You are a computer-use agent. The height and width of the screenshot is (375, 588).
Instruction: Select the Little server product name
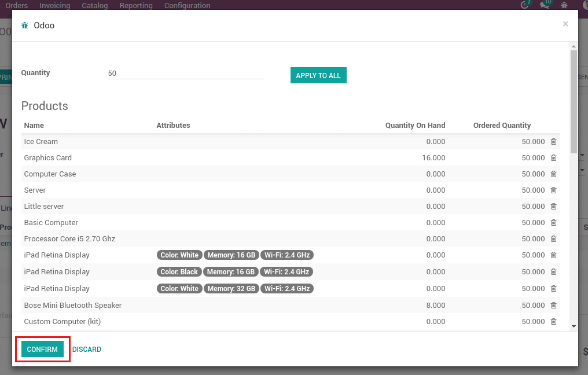(x=44, y=206)
